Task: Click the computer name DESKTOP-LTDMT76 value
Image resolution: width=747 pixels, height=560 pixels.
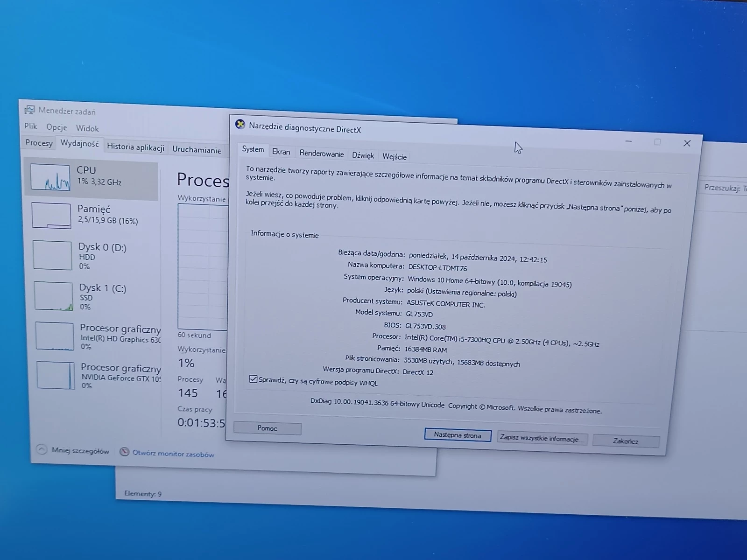Action: (437, 268)
